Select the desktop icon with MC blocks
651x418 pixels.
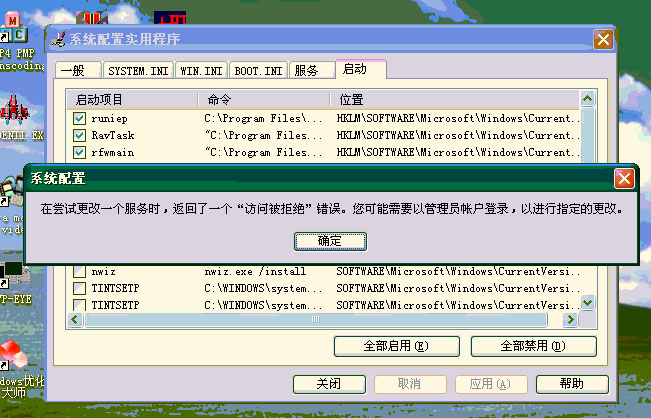tap(14, 27)
